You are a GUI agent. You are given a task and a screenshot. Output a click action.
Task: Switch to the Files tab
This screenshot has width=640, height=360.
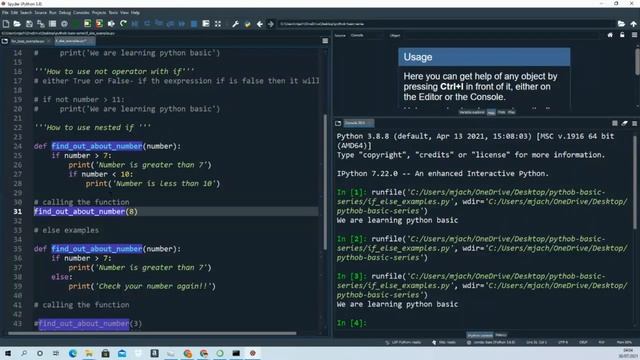511,112
